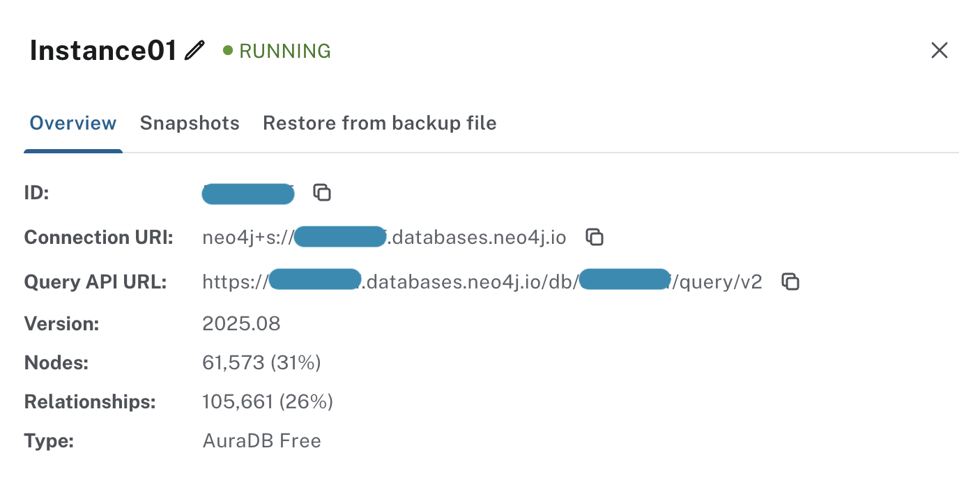980x485 pixels.
Task: Click the pencil icon to rename Instance01
Action: [195, 51]
